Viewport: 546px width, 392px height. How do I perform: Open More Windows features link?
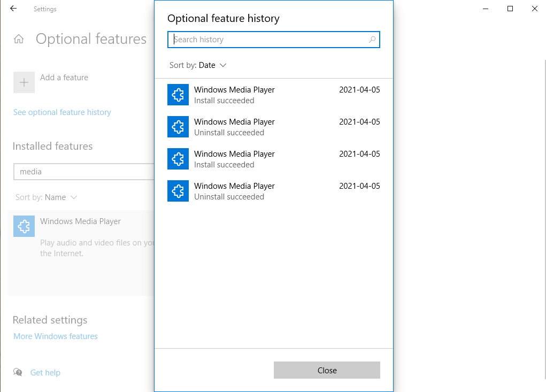click(56, 336)
